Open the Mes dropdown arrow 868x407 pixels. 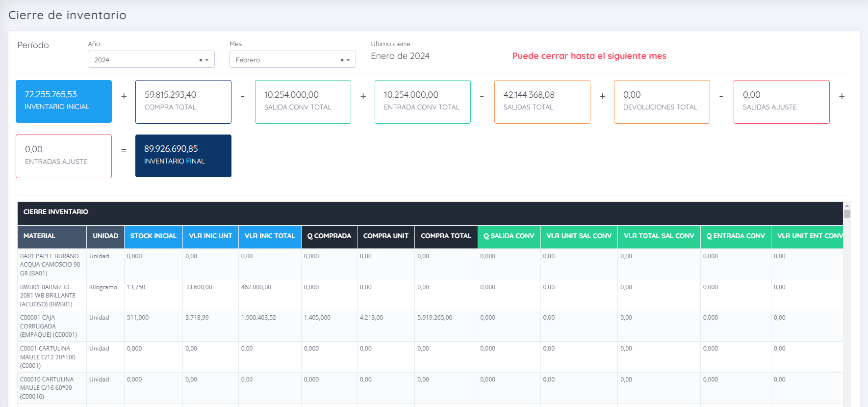coord(348,60)
